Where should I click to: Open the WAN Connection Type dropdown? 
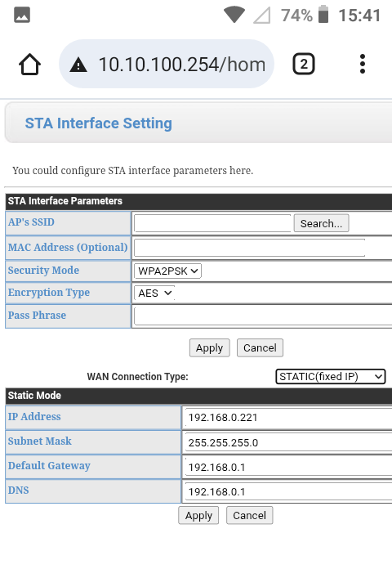click(x=331, y=376)
